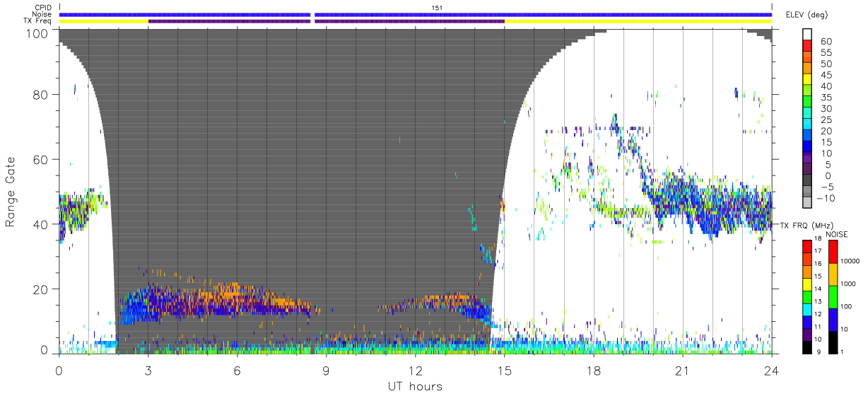Click the TX Freq row label at top left
868x401 pixels.
click(x=39, y=21)
